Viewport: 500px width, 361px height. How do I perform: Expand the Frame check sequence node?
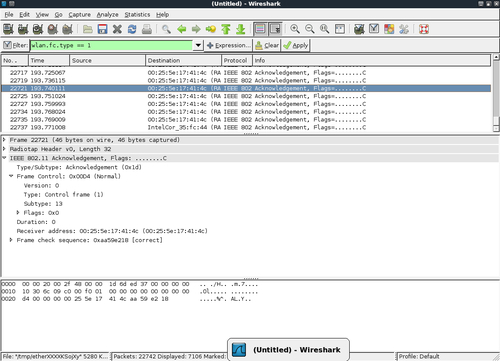[x=11, y=240]
